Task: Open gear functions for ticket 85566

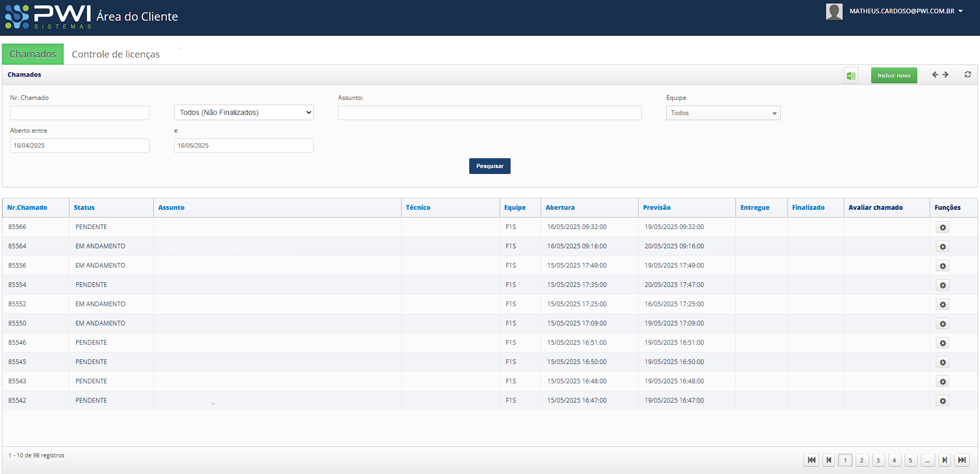Action: 942,227
